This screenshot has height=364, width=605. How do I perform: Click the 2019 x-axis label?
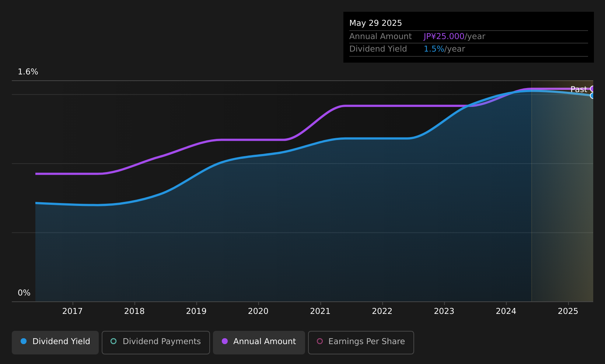click(x=196, y=311)
